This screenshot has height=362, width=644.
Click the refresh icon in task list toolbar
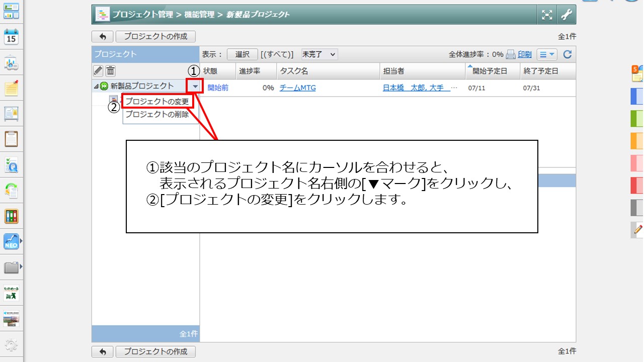(568, 54)
